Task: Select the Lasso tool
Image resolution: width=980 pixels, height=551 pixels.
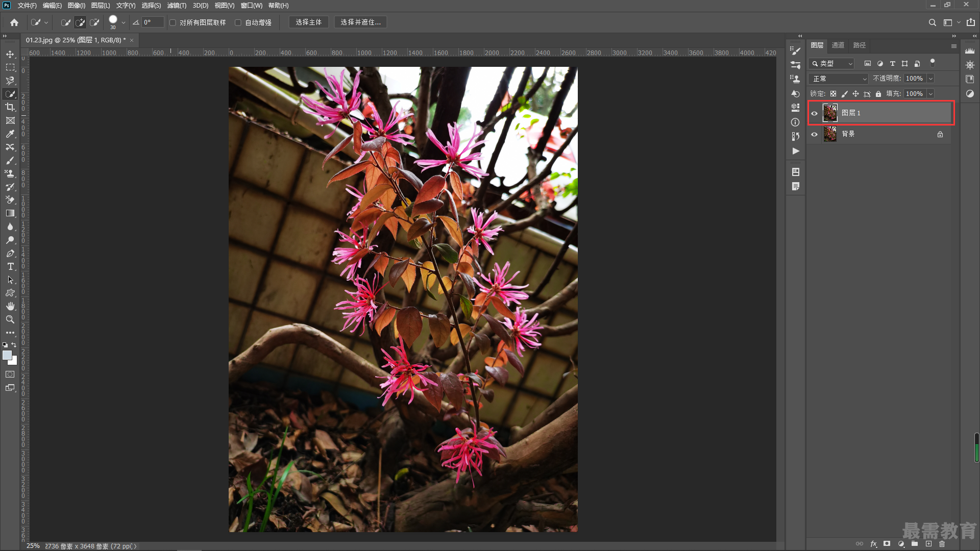Action: point(10,81)
